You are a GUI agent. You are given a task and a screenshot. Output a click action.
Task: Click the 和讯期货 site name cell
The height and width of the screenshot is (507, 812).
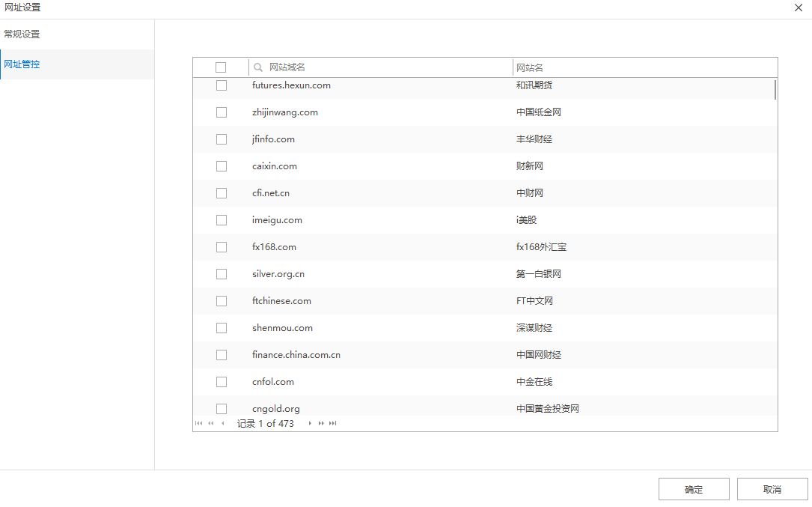point(534,85)
